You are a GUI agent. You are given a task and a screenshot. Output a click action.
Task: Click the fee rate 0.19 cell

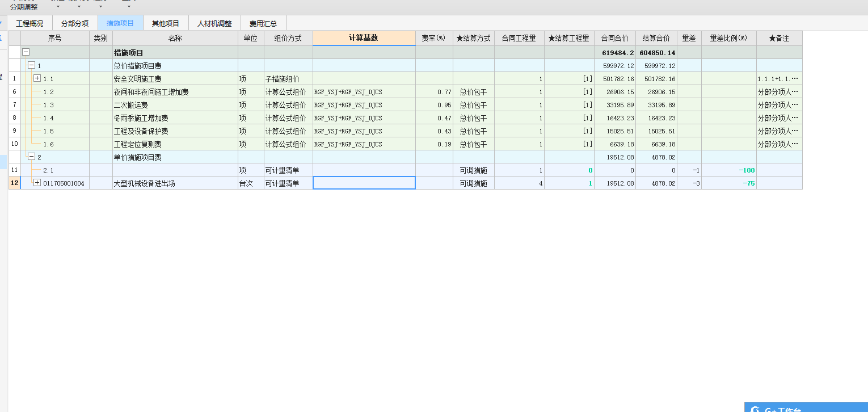pyautogui.click(x=434, y=144)
